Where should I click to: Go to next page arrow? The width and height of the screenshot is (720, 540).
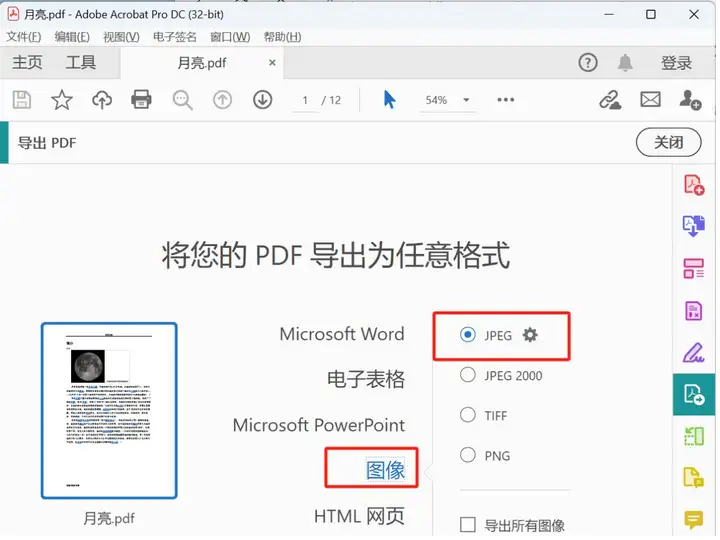click(262, 100)
